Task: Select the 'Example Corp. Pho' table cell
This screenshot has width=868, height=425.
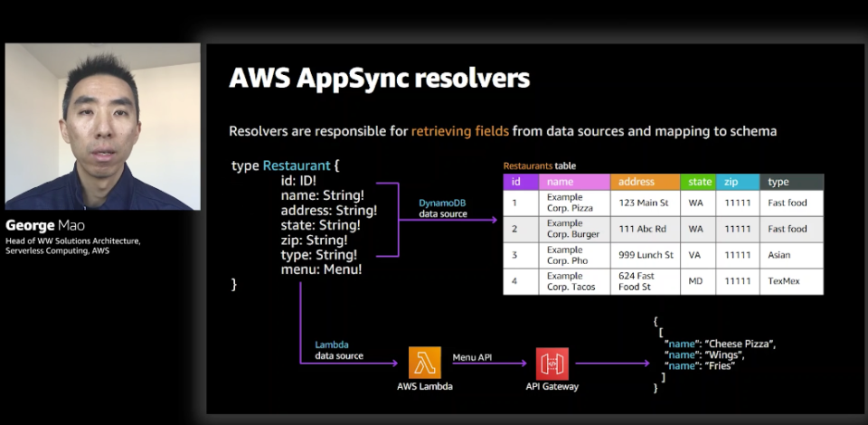Action: 575,255
